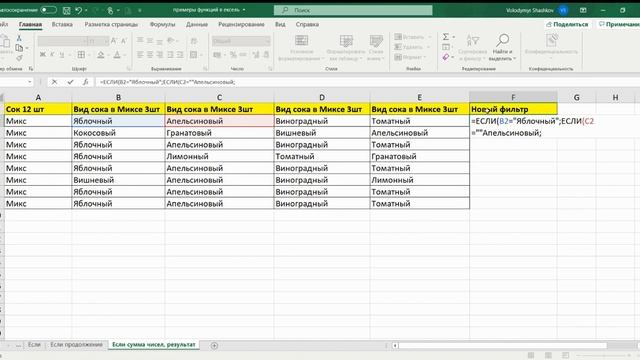
Task: Click the Format as Table icon
Action: pos(346,41)
